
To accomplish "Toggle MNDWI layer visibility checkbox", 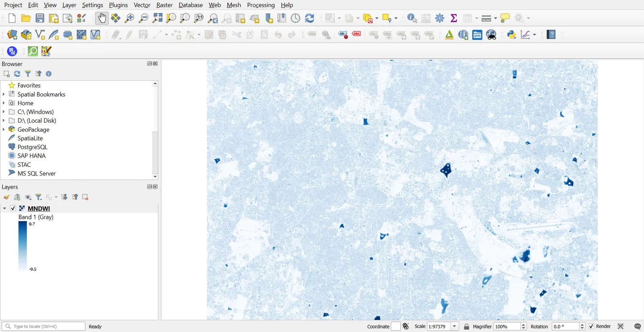I will pyautogui.click(x=13, y=208).
